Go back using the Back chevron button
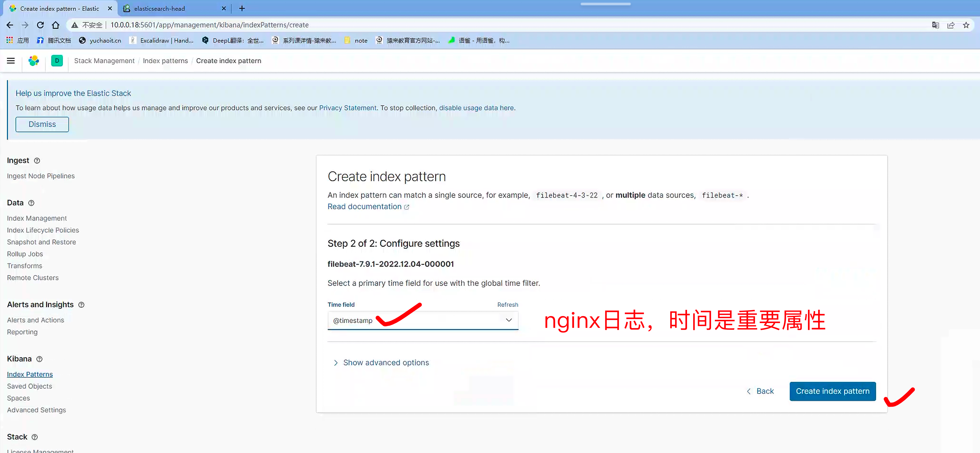The width and height of the screenshot is (980, 453). click(760, 391)
